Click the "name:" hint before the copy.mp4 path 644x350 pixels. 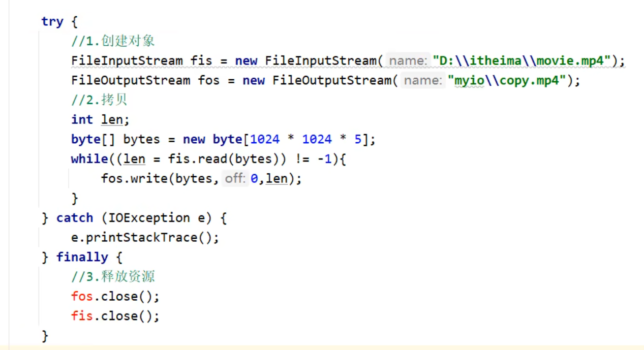coord(423,80)
